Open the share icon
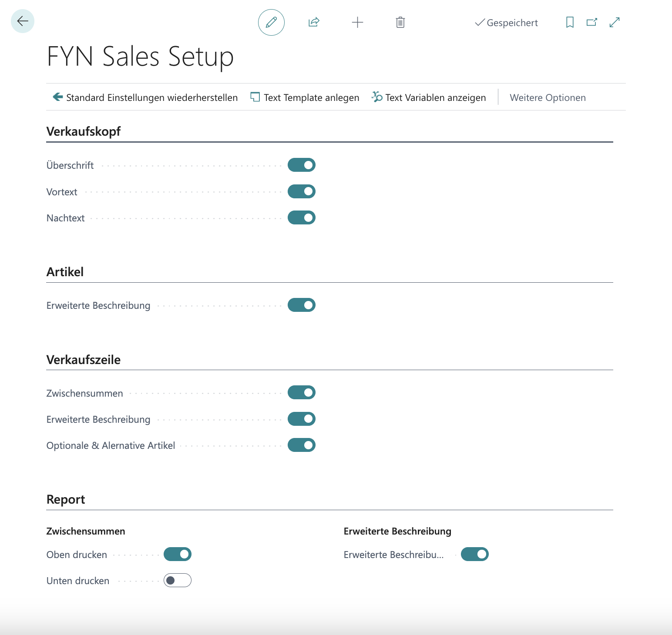Viewport: 672px width, 635px height. (314, 22)
